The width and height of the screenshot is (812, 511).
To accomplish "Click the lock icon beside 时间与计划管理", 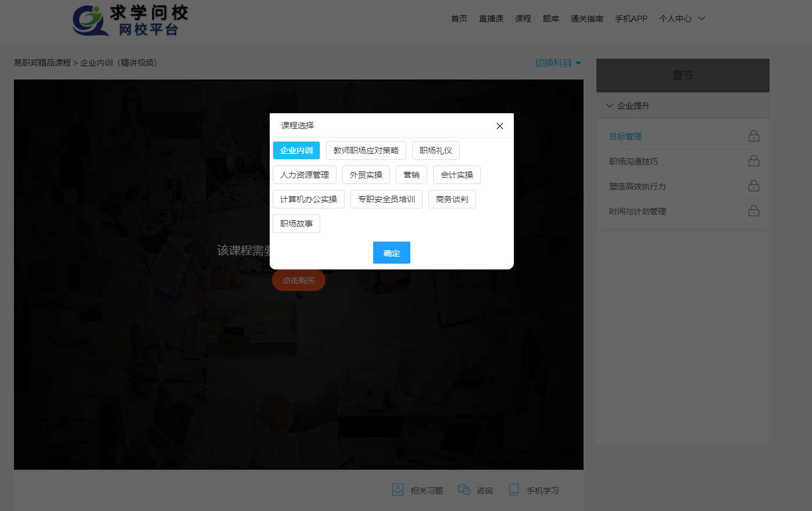I will 753,211.
